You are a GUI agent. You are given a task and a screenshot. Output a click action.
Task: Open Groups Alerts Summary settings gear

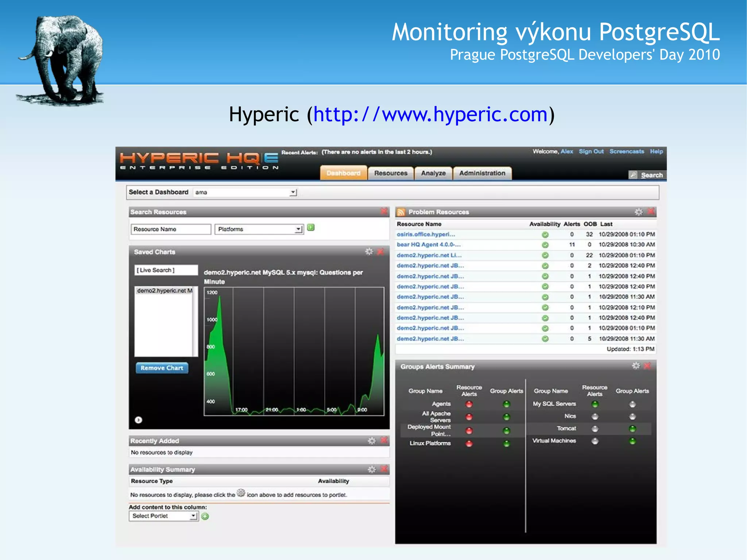tap(636, 366)
